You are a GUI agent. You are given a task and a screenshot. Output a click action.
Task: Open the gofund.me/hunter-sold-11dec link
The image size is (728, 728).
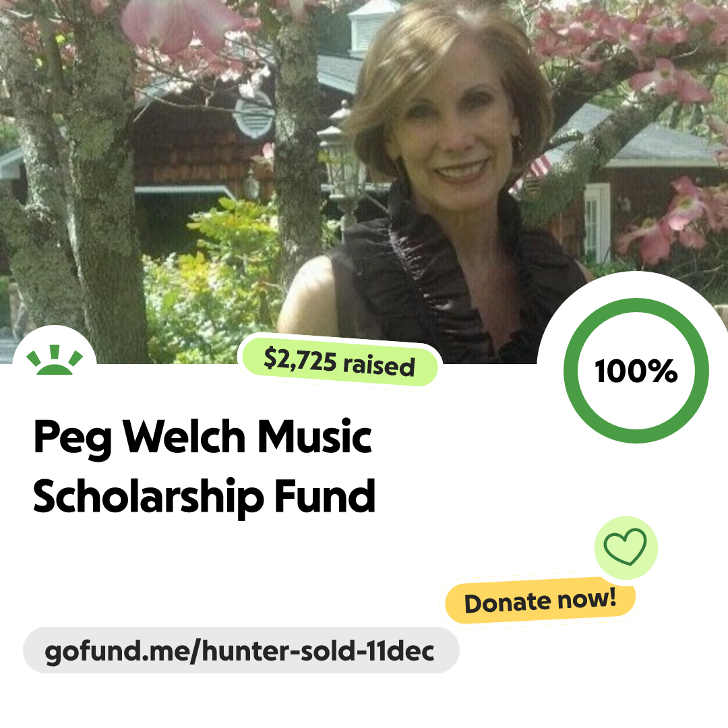point(241,650)
